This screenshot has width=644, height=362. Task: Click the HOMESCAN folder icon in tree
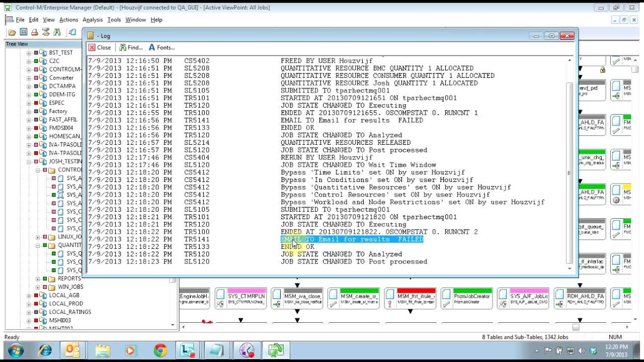43,136
